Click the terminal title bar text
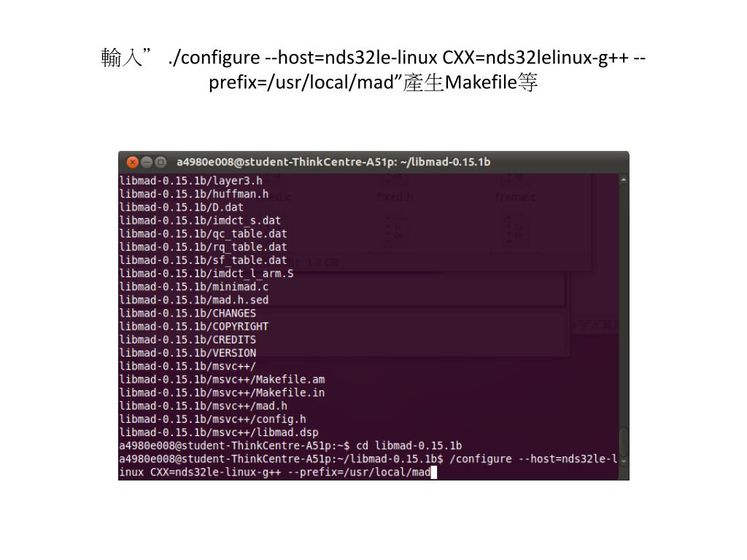This screenshot has width=747, height=560. (333, 162)
